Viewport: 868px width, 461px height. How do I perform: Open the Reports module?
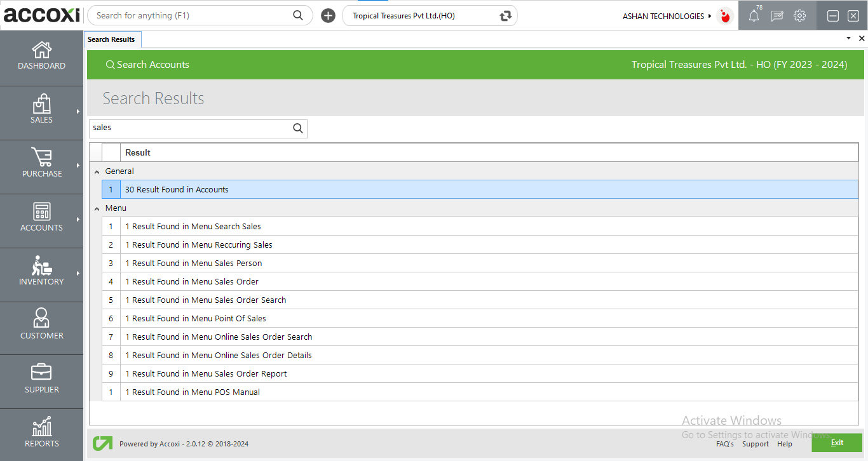pyautogui.click(x=41, y=433)
